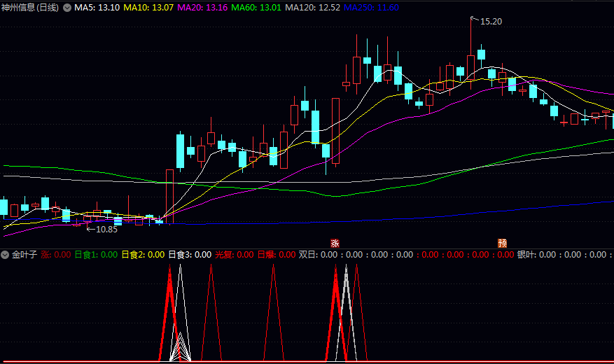
Task: Click the 15.20 high price marker
Action: 491,22
